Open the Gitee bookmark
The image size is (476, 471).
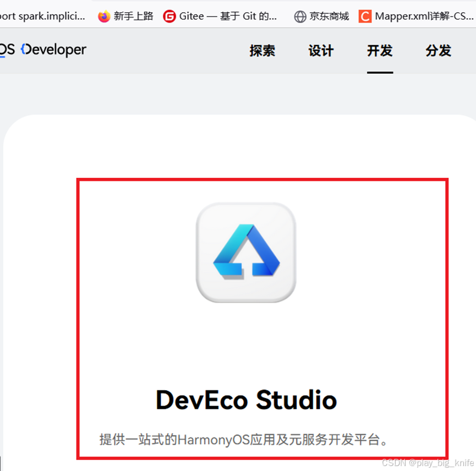coord(220,16)
